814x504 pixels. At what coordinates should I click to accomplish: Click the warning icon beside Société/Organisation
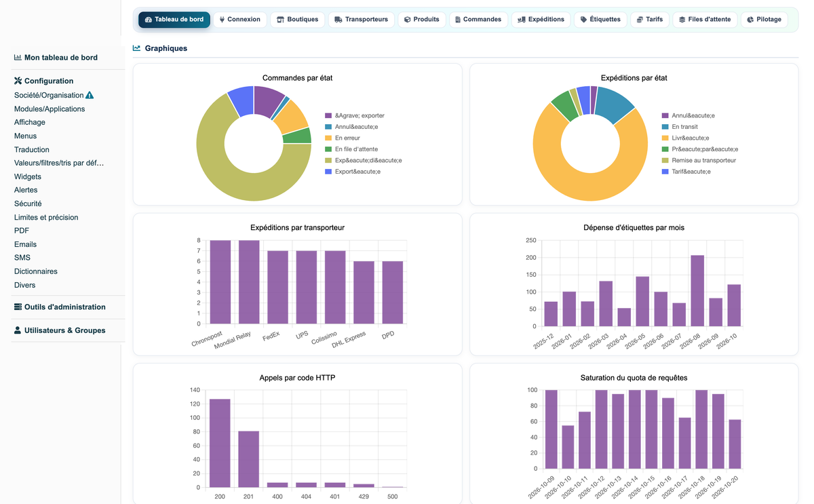point(90,96)
